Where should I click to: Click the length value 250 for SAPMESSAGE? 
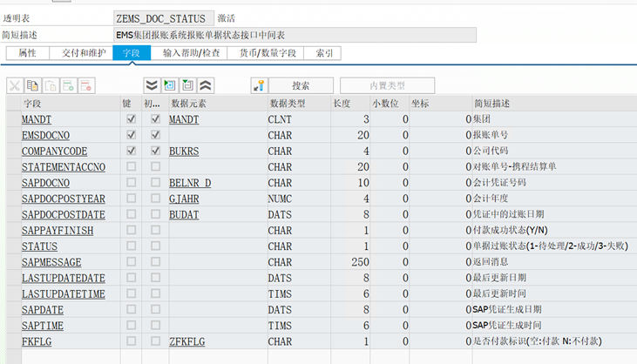coord(360,262)
